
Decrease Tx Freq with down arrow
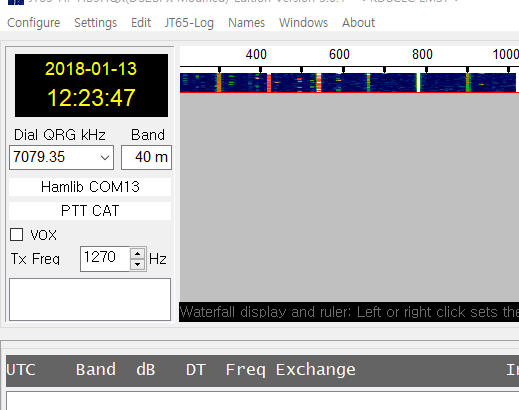click(x=138, y=264)
